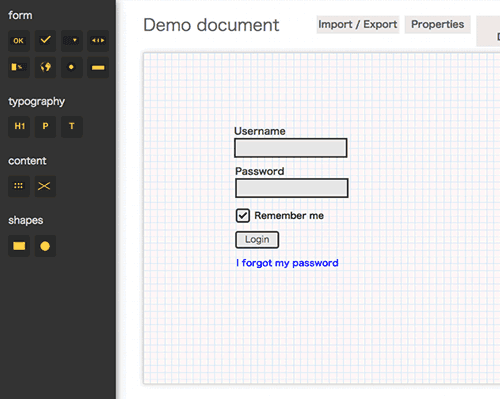Viewport: 500px width, 399px height.
Task: Click the 'content' section heading
Action: tap(27, 161)
